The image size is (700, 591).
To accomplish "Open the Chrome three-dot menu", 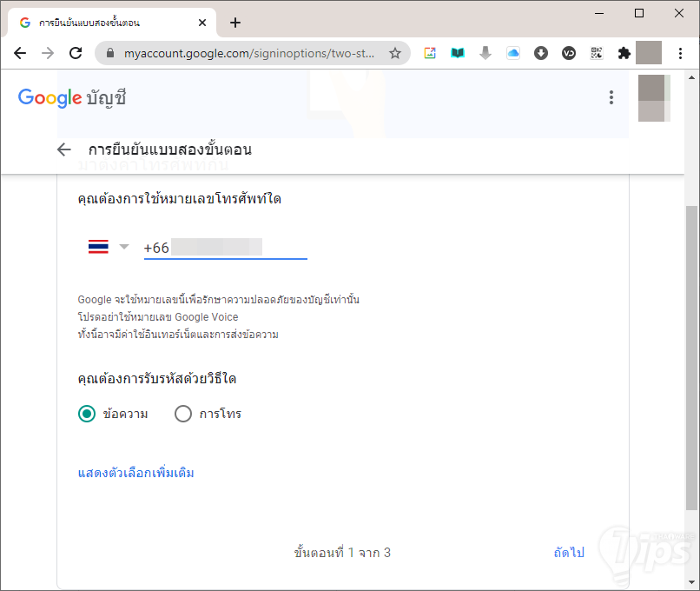I will [680, 53].
